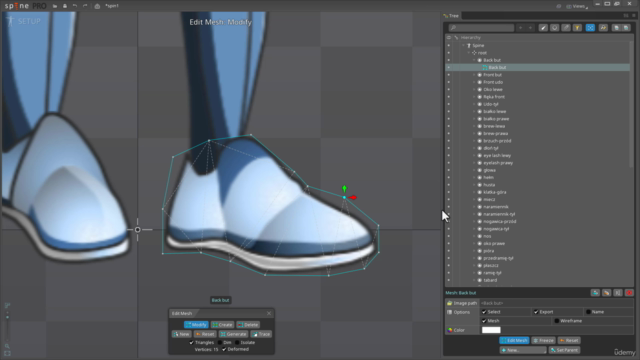The height and width of the screenshot is (360, 640).
Task: Open project via folder icon in title bar
Action: click(55, 6)
